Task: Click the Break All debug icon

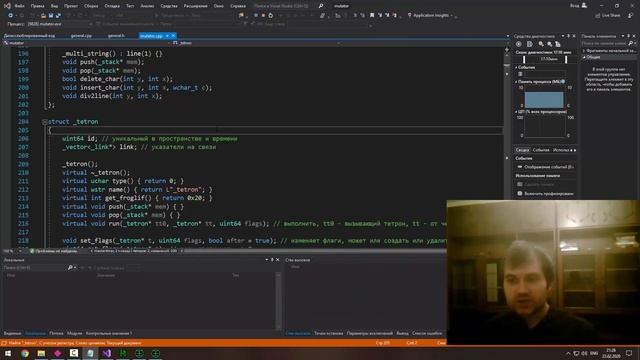Action: point(256,16)
